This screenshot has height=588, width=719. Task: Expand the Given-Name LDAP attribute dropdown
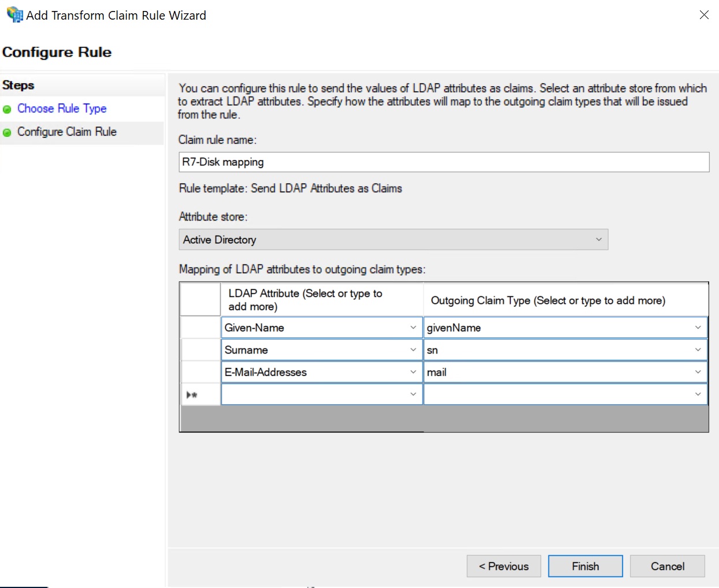(x=413, y=328)
